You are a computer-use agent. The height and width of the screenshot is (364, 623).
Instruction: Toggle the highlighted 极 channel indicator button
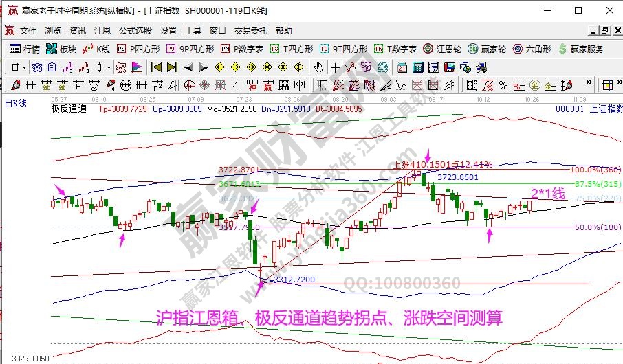pyautogui.click(x=120, y=67)
